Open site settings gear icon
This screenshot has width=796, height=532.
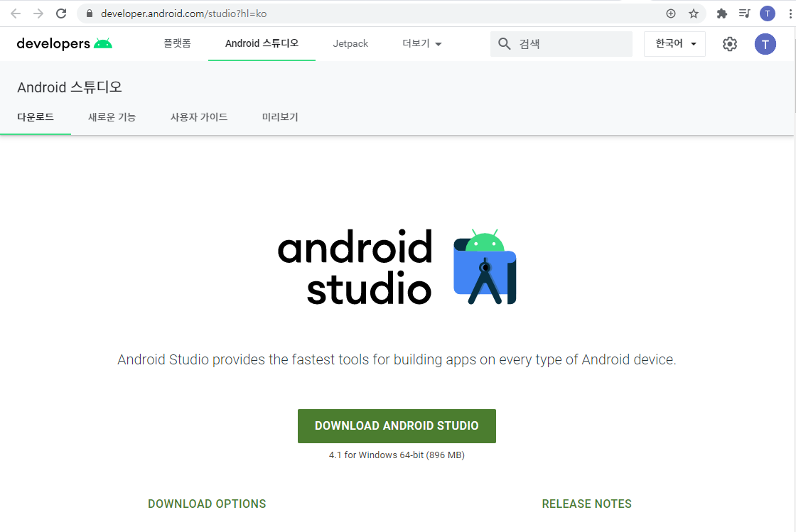coord(729,44)
